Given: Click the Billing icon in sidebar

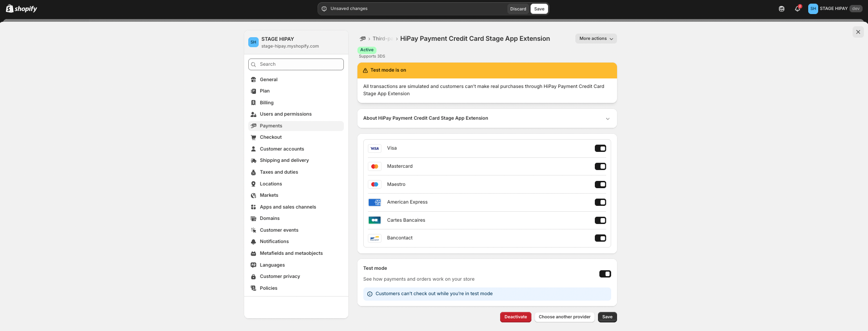Looking at the screenshot, I should pos(254,103).
